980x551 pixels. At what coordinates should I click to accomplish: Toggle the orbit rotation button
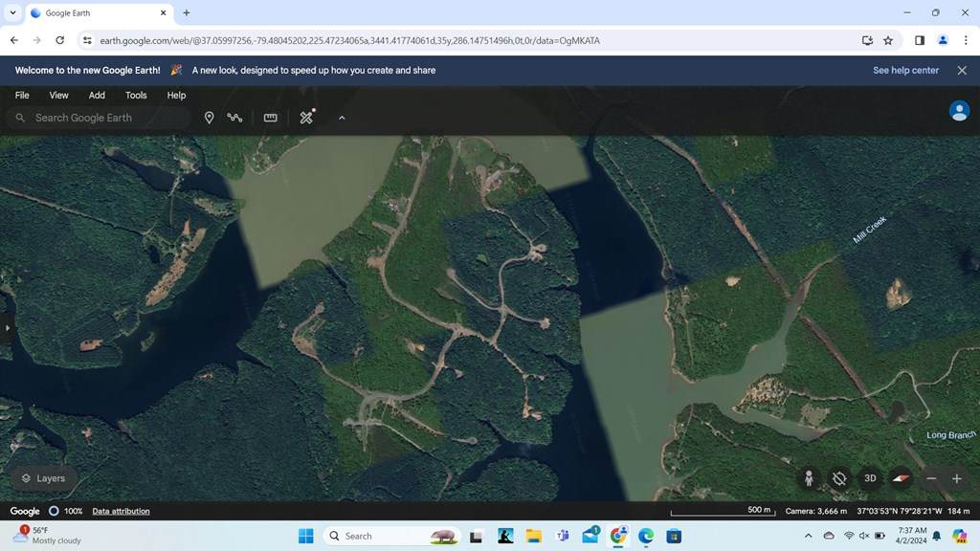tap(839, 478)
